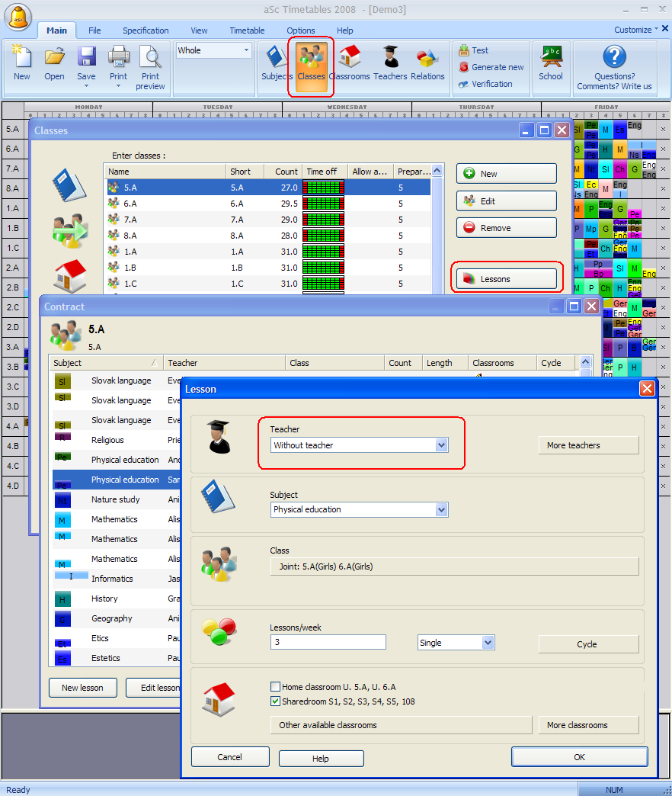The height and width of the screenshot is (796, 672).
Task: Open the Subject dropdown showing Physical education
Action: (x=441, y=509)
